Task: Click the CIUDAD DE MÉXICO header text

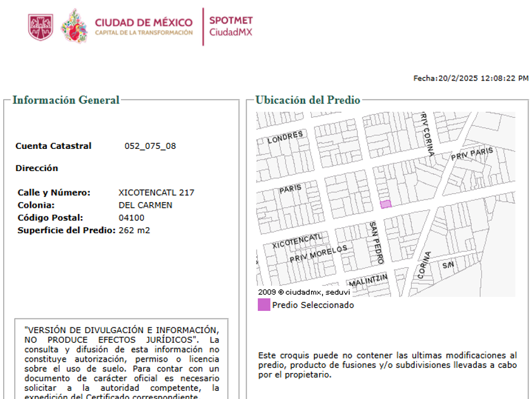Action: pyautogui.click(x=144, y=23)
